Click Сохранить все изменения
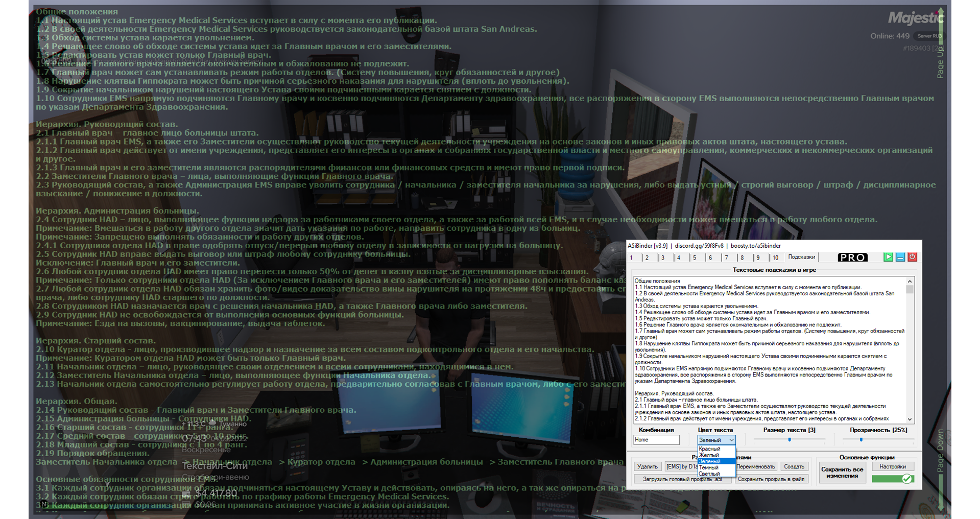980x519 pixels. point(842,473)
